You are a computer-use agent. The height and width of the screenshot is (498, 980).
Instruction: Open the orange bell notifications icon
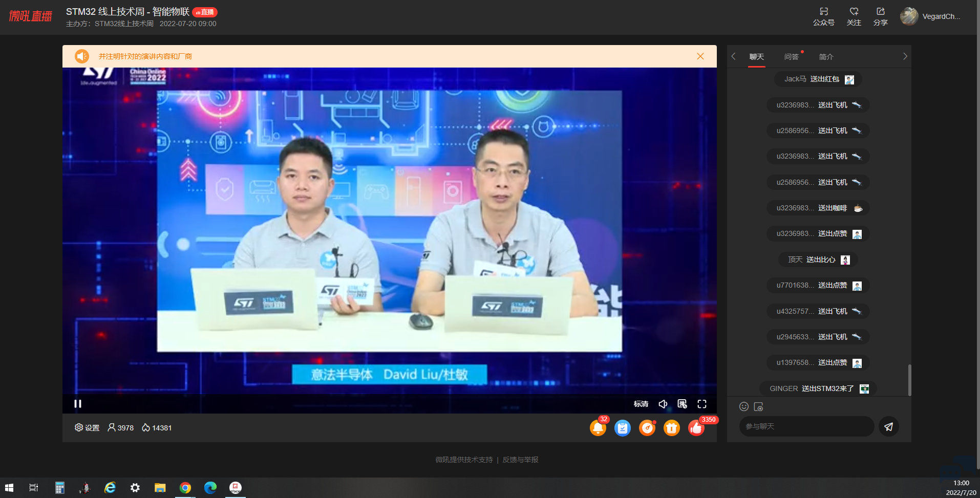click(598, 427)
